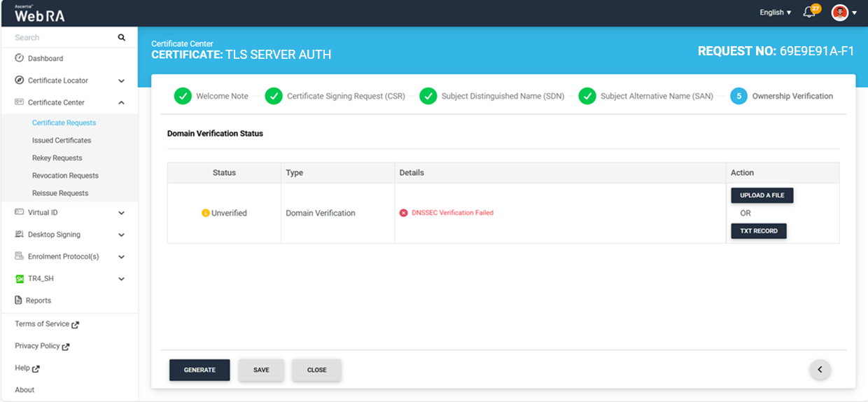Click the Certificate Center card icon
Viewport: 868px width, 402px height.
pyautogui.click(x=20, y=102)
